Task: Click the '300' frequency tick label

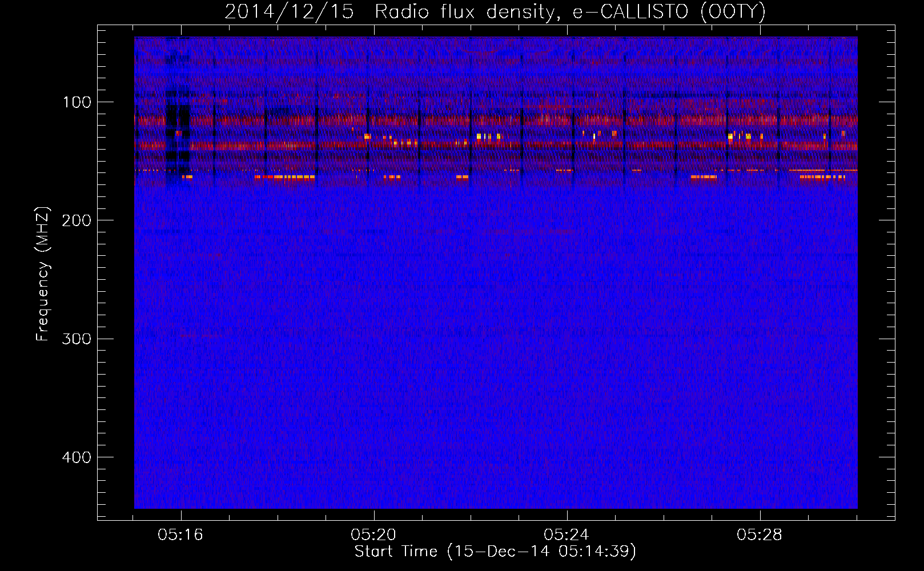Action: (77, 339)
